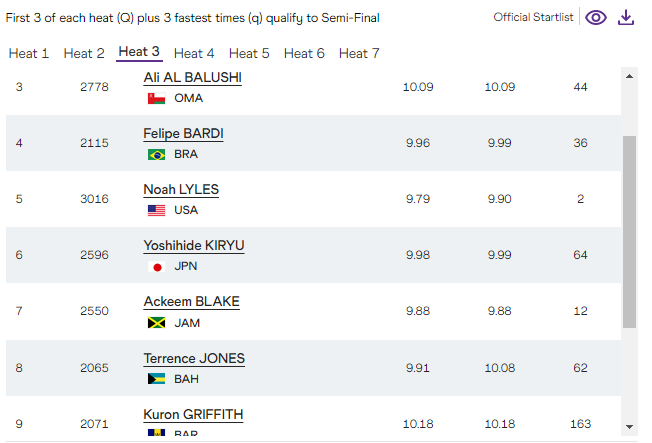The image size is (652, 443).
Task: Click the Jamaica flag icon
Action: point(155,323)
